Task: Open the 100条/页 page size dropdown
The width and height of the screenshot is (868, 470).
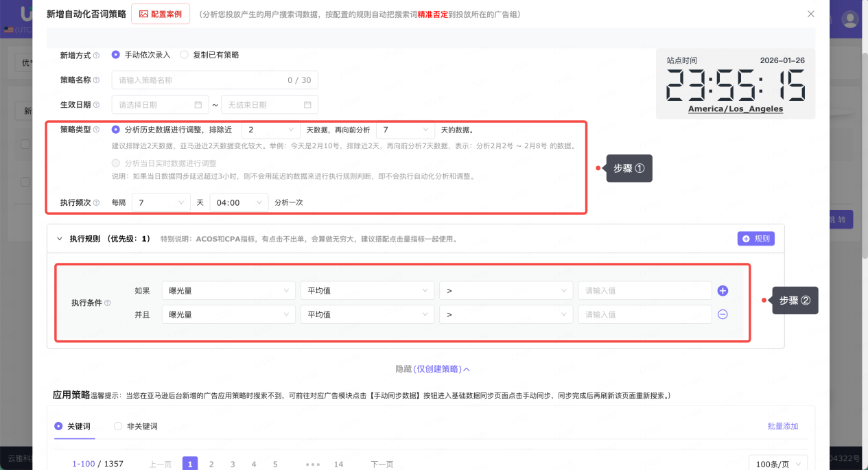Action: coord(777,464)
